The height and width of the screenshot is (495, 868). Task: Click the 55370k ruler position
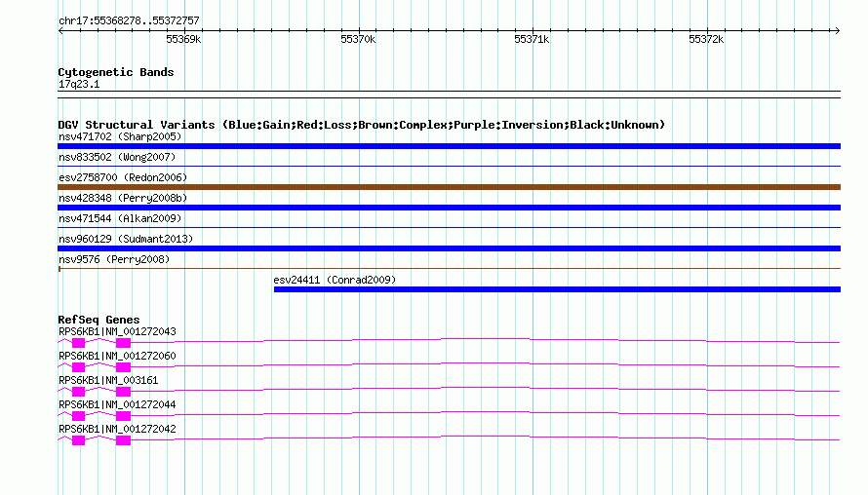coord(358,39)
